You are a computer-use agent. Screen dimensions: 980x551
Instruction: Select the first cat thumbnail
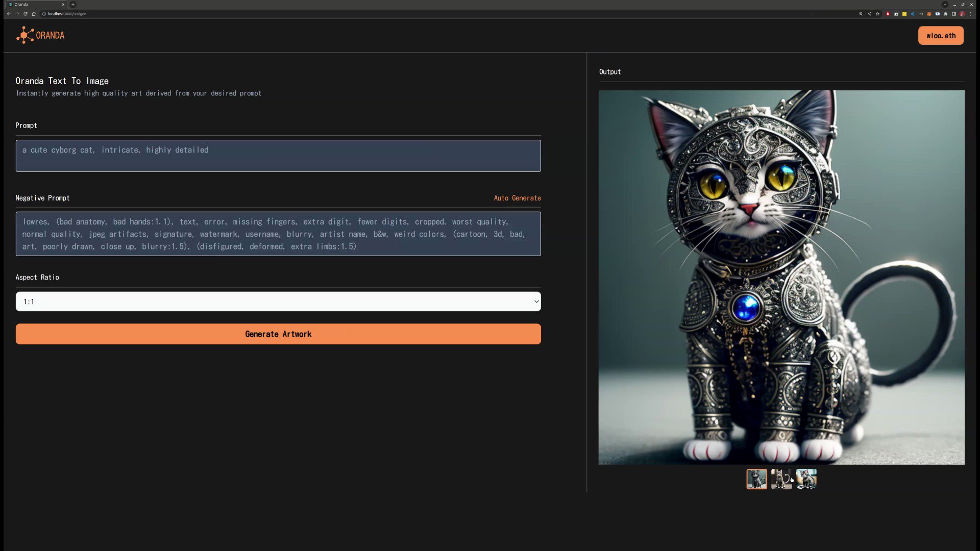(x=756, y=479)
